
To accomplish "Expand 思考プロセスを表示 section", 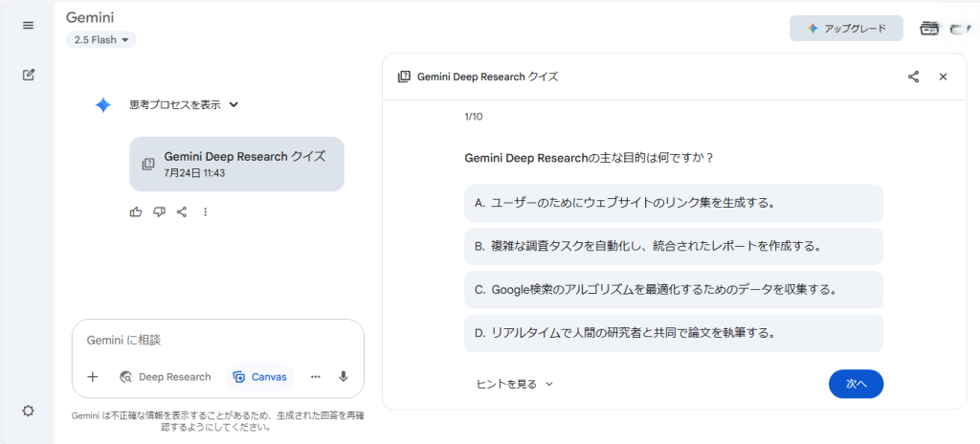I will tap(184, 105).
